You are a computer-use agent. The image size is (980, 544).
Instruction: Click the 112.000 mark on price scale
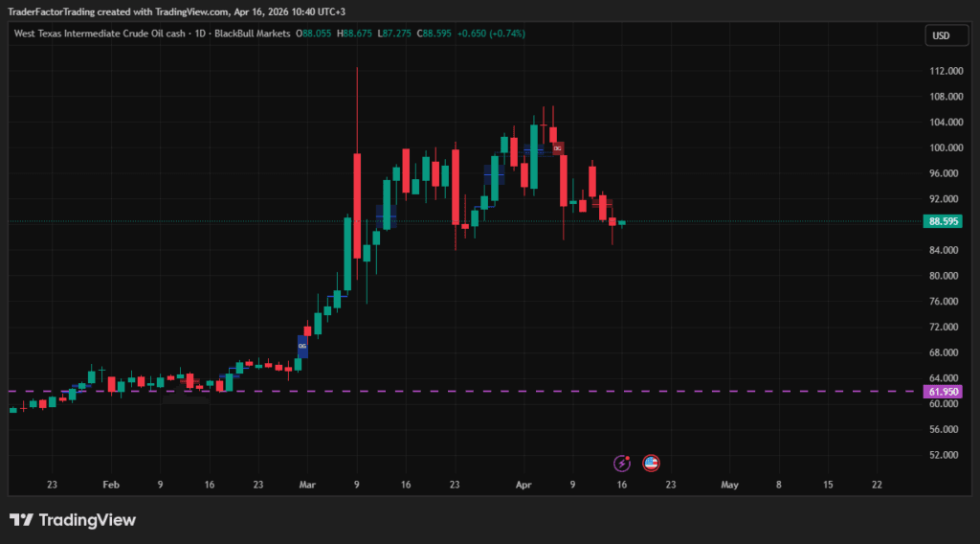coord(946,71)
